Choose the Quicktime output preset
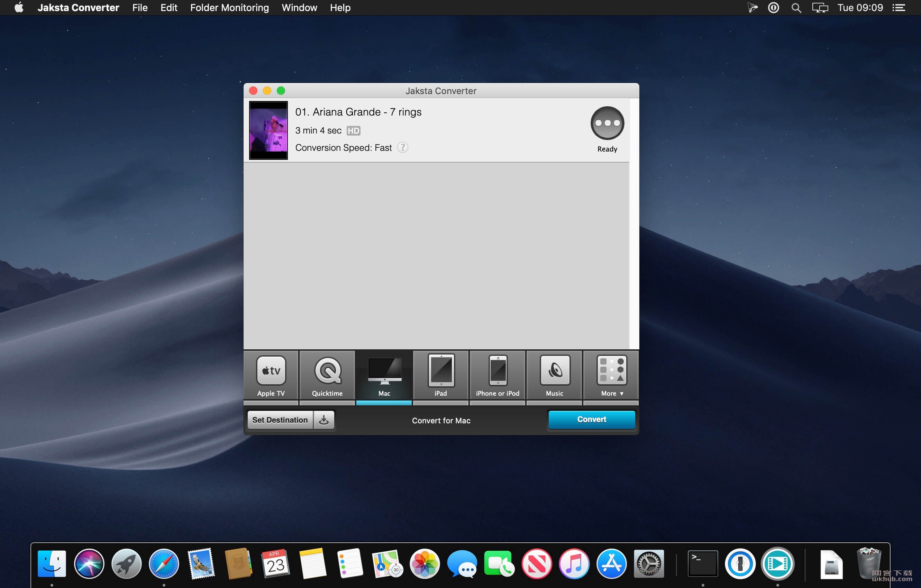The image size is (921, 588). tap(327, 375)
